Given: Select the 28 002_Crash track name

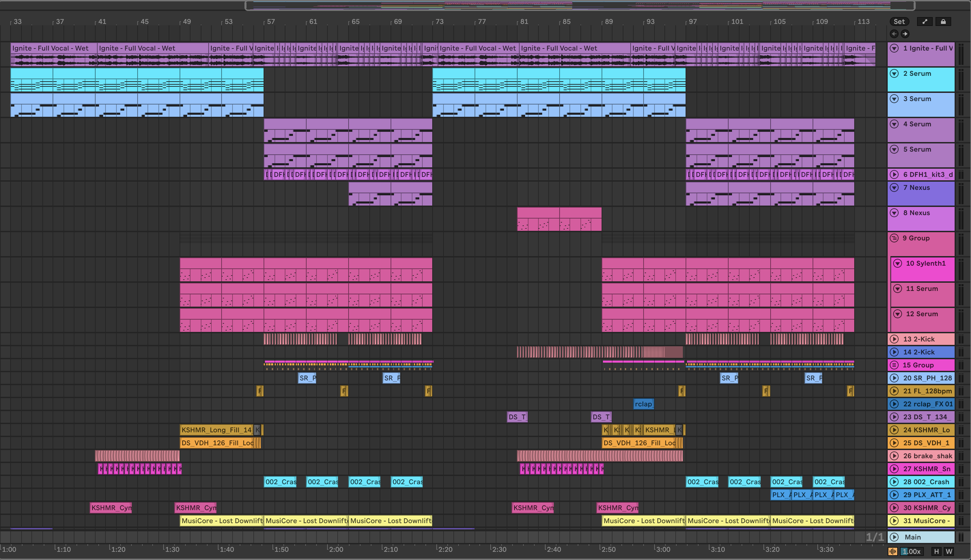Looking at the screenshot, I should [x=926, y=482].
